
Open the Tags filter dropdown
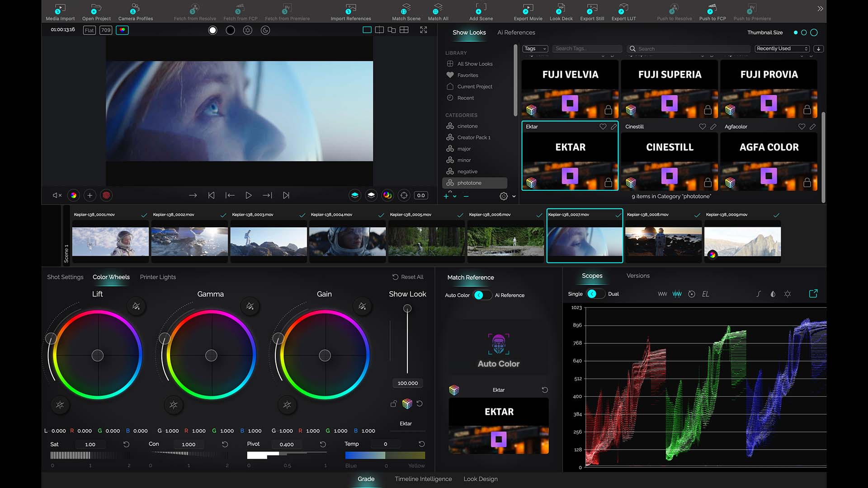pyautogui.click(x=534, y=48)
